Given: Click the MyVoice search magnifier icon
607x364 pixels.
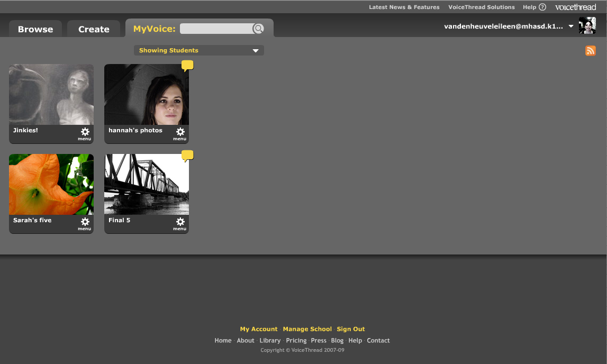Looking at the screenshot, I should click(258, 29).
